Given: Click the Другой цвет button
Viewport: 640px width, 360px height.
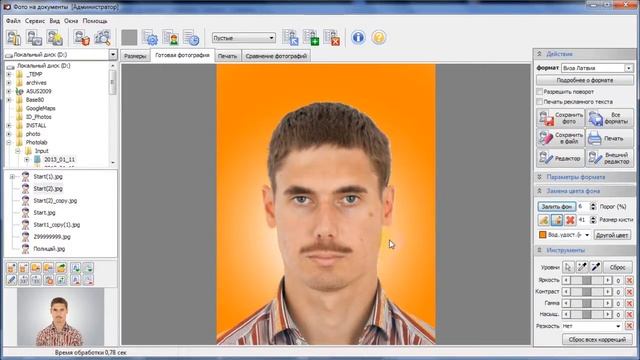Looking at the screenshot, I should (612, 235).
